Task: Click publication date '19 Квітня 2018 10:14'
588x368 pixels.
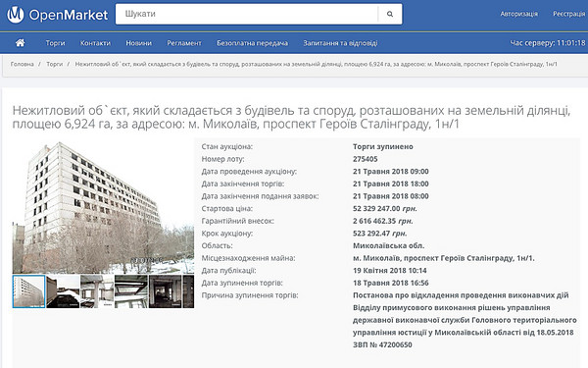Action: point(390,271)
